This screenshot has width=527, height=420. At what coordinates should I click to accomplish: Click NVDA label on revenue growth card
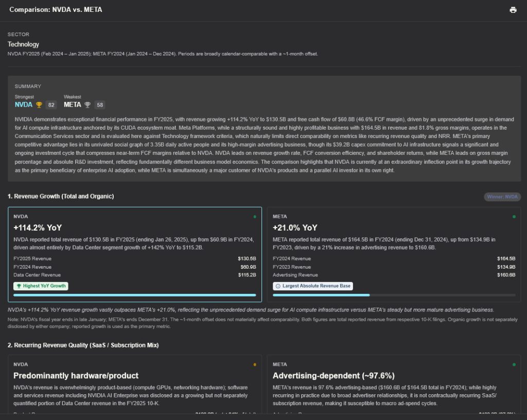pos(21,217)
